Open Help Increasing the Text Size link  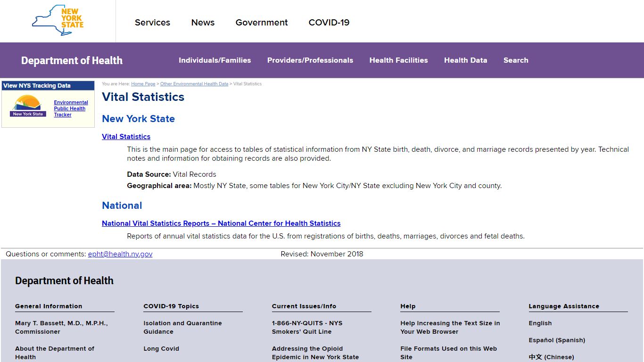pyautogui.click(x=450, y=328)
